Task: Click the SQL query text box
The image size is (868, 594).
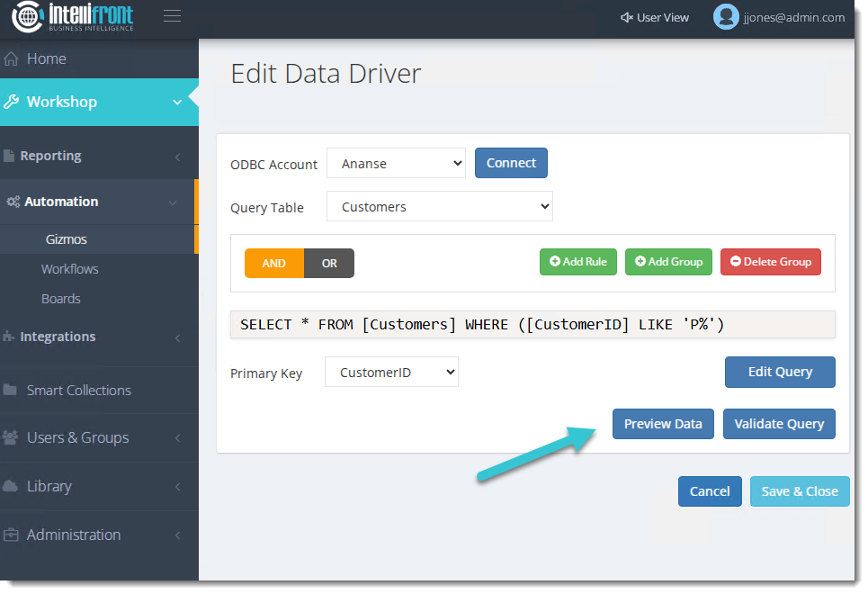Action: [x=532, y=325]
